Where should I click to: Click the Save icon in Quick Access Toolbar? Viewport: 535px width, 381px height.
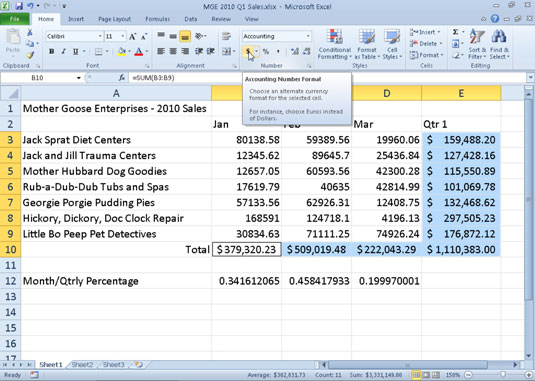point(19,6)
